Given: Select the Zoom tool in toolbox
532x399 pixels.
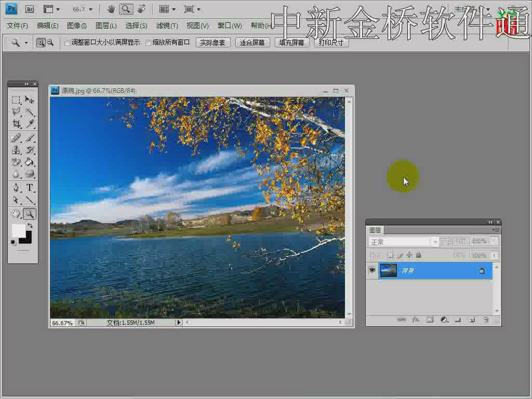Looking at the screenshot, I should point(30,214).
